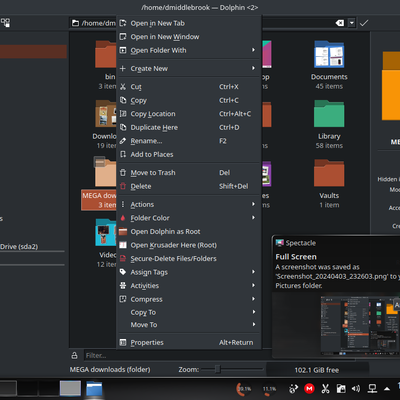Image resolution: width=400 pixels, height=400 pixels.
Task: Choose Move to Trash
Action: coord(189,173)
